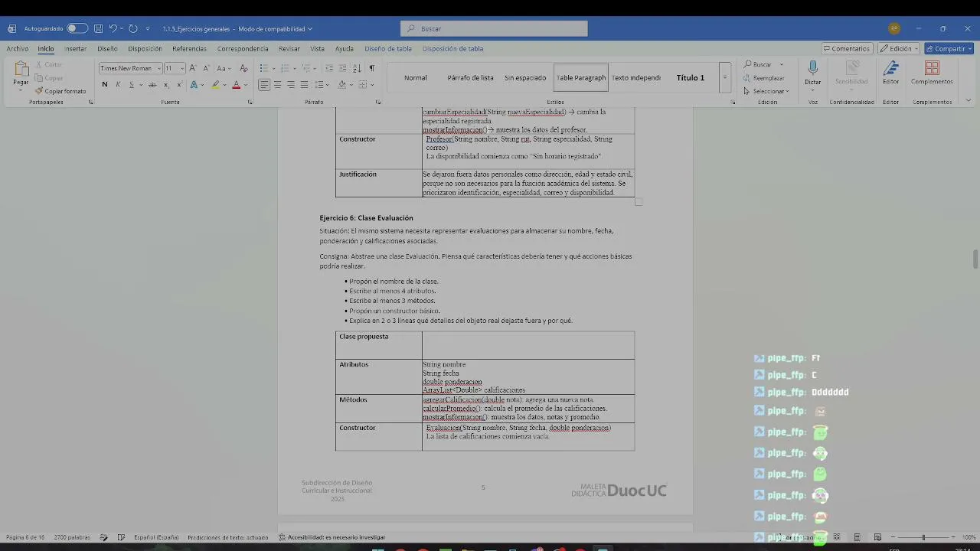Undo the last action
980x551 pixels.
113,28
